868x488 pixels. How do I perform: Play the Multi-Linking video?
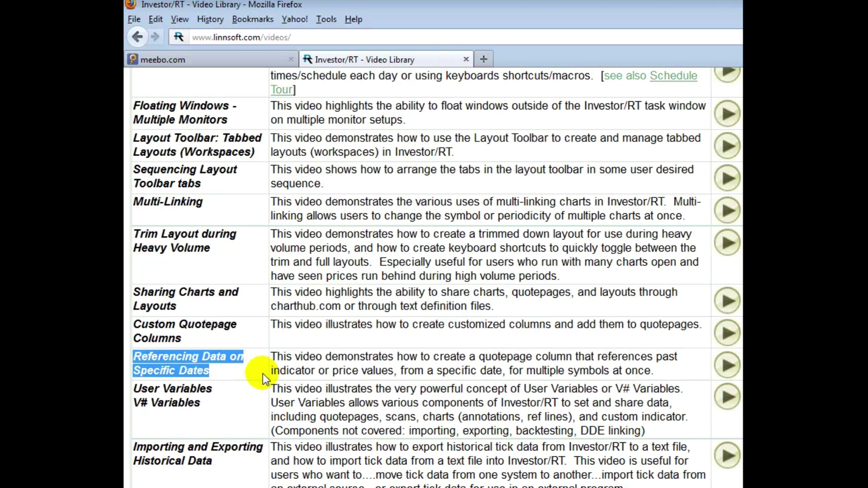tap(727, 210)
